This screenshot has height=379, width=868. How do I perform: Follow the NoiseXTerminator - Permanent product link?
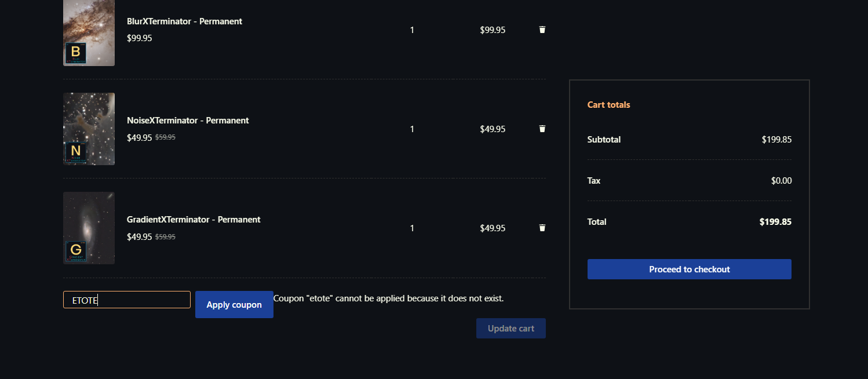tap(188, 121)
